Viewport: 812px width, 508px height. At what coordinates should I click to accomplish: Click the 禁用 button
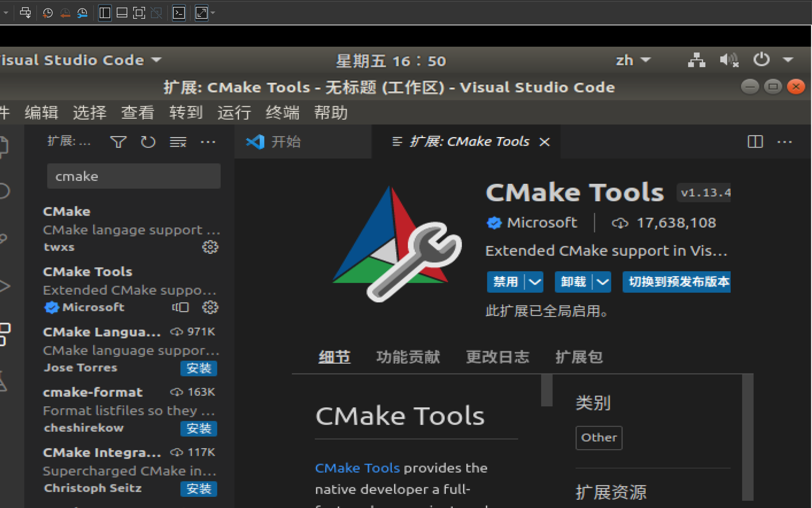pyautogui.click(x=505, y=281)
